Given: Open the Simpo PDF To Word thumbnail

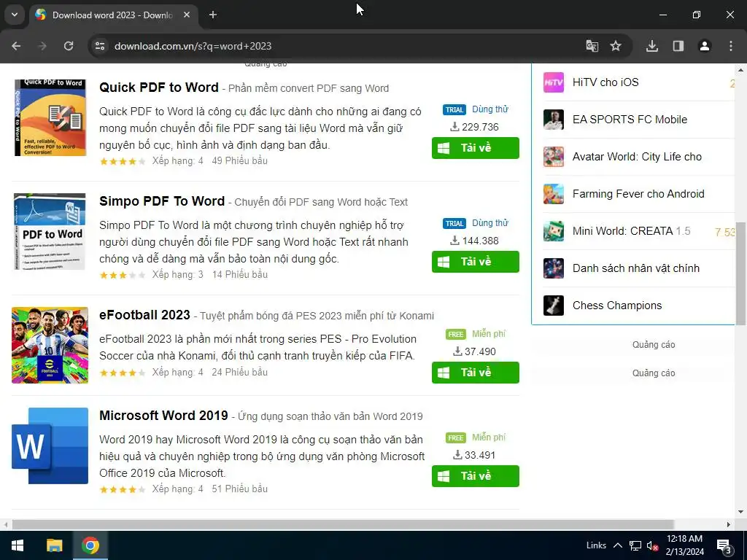Looking at the screenshot, I should point(50,231).
